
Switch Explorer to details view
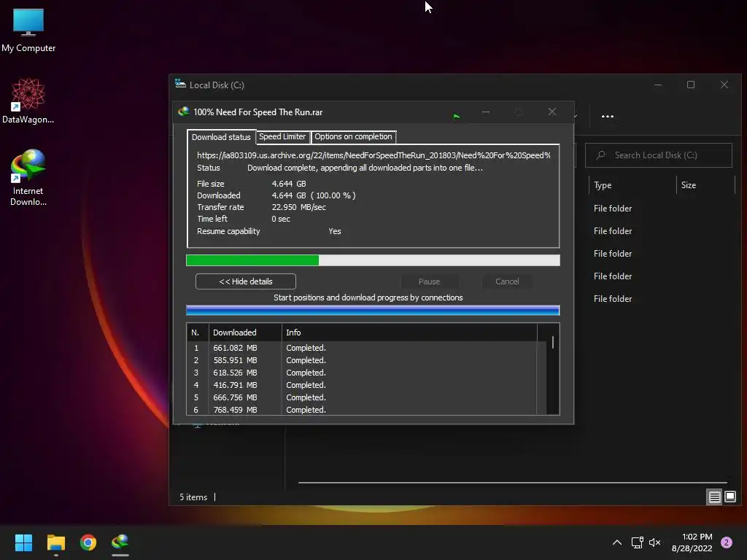pos(714,497)
